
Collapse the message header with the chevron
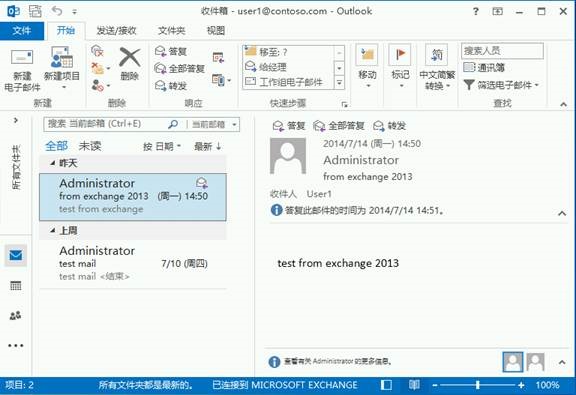coord(562,213)
